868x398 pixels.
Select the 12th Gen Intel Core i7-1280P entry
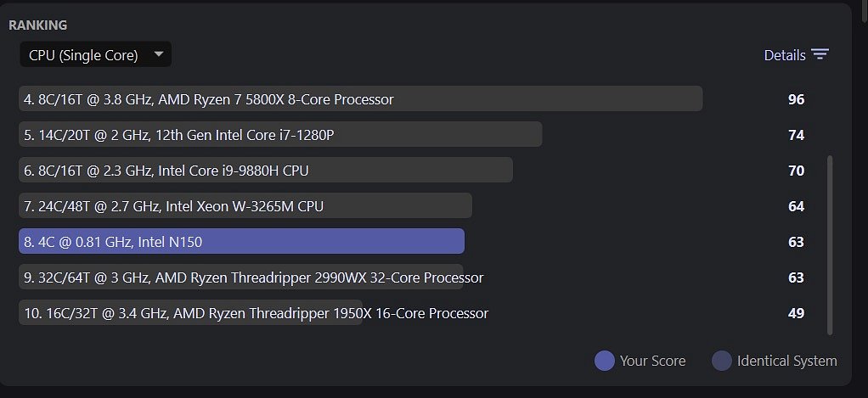pos(280,134)
